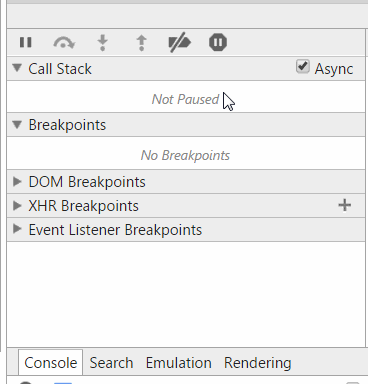Open the Search drawer tab
This screenshot has width=368, height=384.
click(x=111, y=363)
